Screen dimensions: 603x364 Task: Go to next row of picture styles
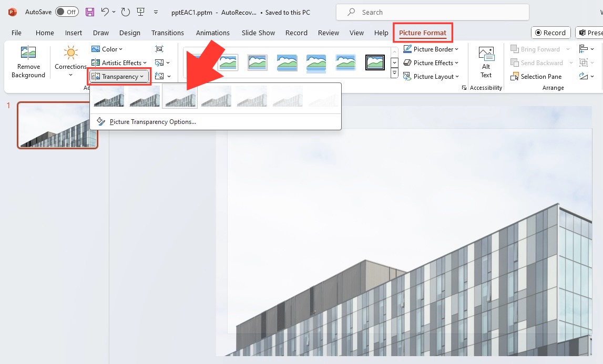point(394,63)
